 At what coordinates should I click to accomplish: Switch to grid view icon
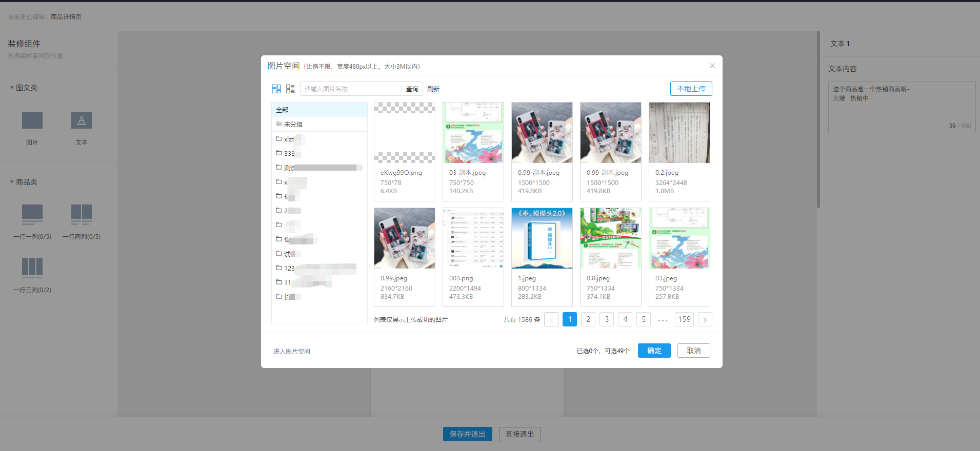(x=276, y=89)
